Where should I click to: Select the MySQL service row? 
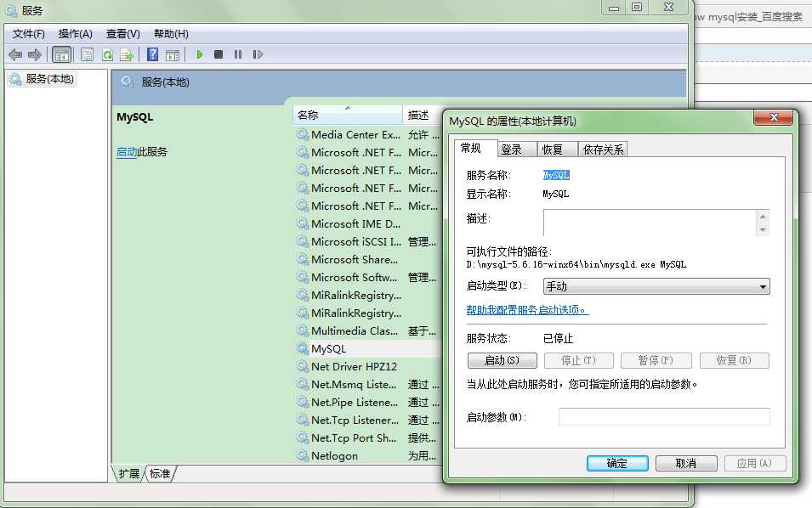pyautogui.click(x=369, y=348)
